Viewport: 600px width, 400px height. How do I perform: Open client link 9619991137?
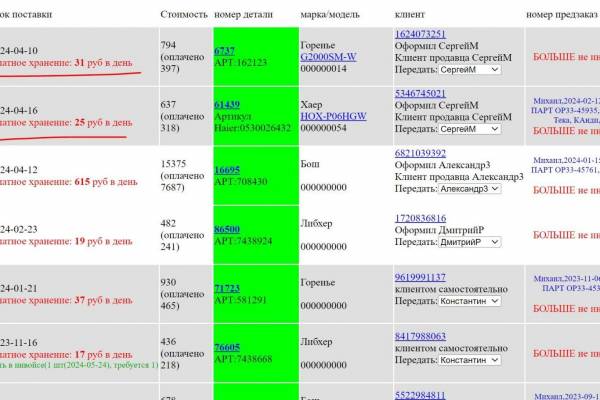pos(420,277)
